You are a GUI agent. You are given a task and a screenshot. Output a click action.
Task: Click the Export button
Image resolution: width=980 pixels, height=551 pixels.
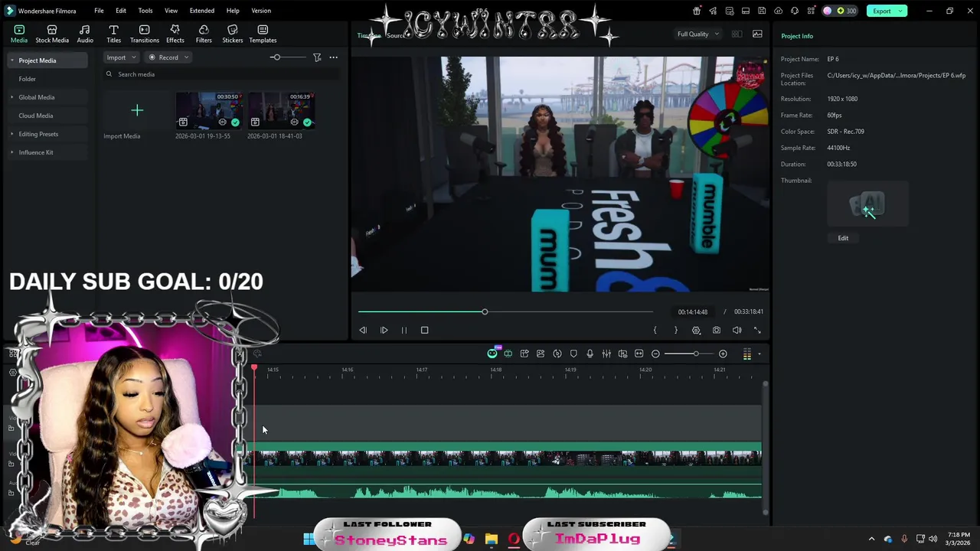click(882, 11)
